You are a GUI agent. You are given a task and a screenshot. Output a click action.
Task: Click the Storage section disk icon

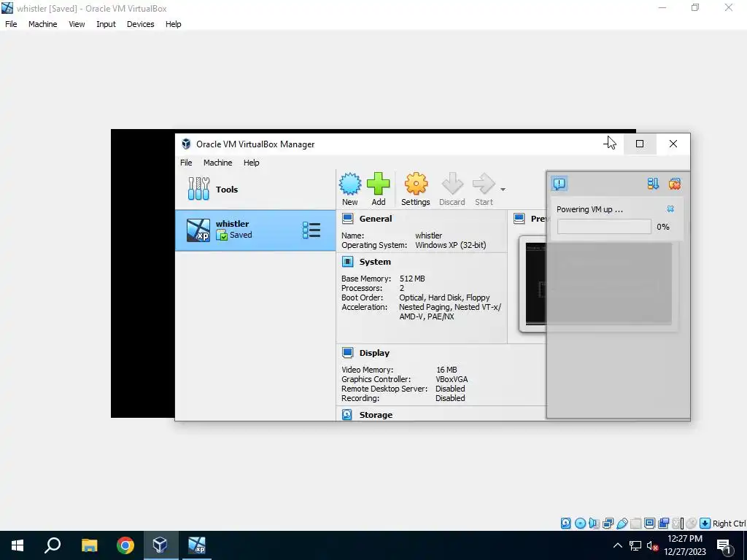[x=347, y=415]
